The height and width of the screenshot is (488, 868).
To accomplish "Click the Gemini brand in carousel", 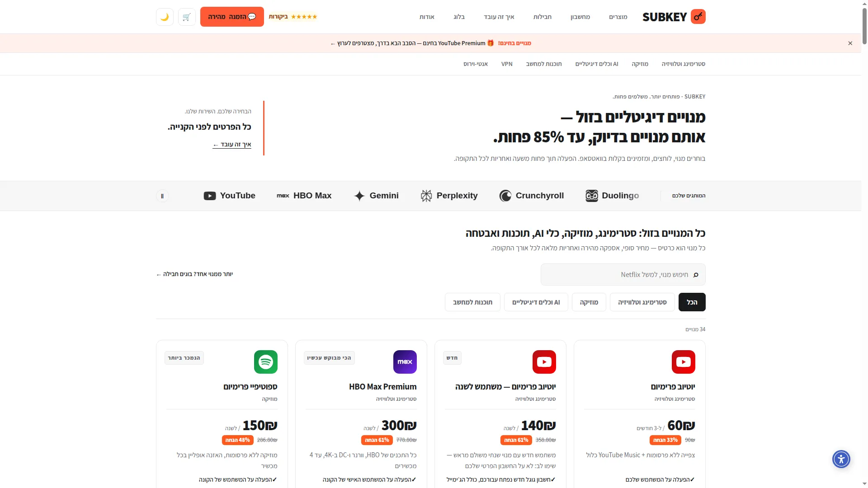I will [376, 196].
